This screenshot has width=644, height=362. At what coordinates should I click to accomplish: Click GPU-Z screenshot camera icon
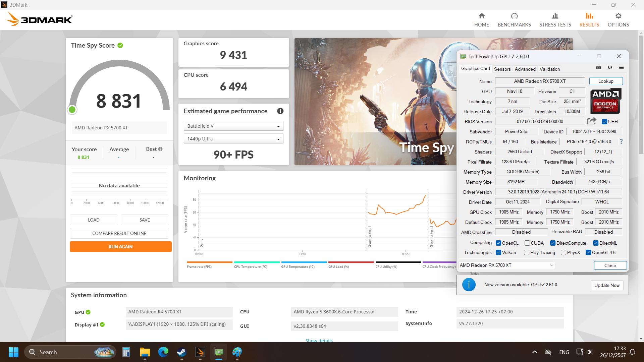(598, 68)
